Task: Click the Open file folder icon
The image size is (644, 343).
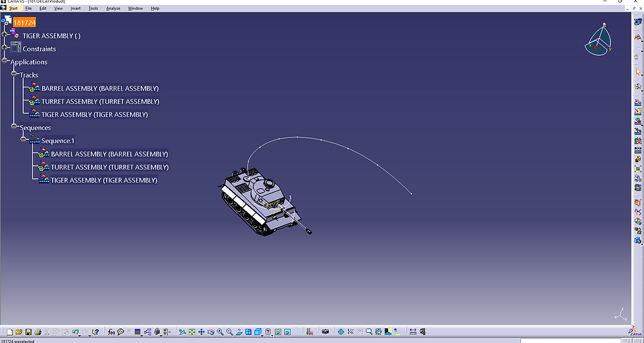Action: [18, 332]
